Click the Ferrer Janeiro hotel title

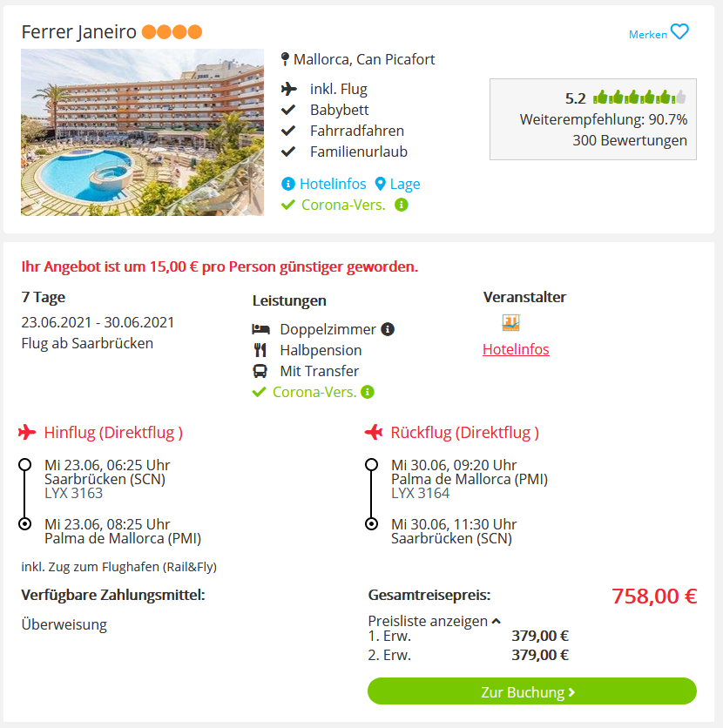(x=79, y=32)
